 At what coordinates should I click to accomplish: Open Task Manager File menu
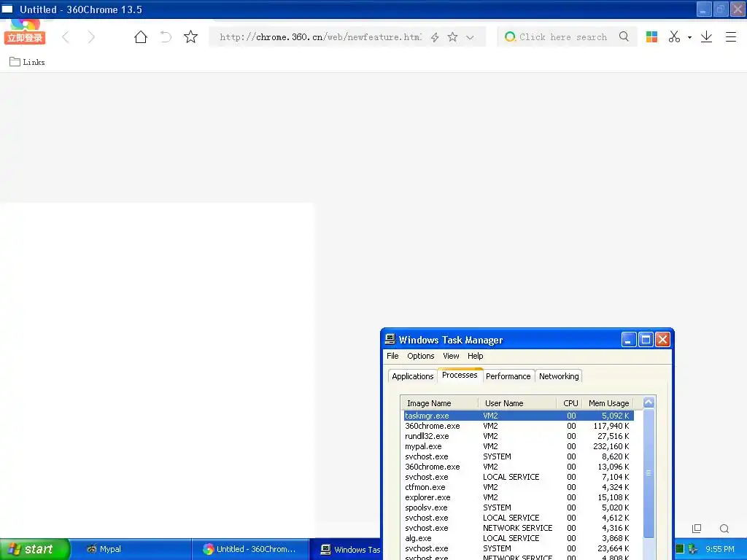click(x=392, y=356)
